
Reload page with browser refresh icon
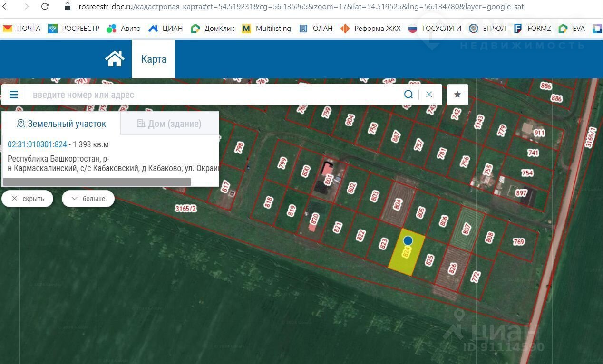pyautogui.click(x=45, y=7)
